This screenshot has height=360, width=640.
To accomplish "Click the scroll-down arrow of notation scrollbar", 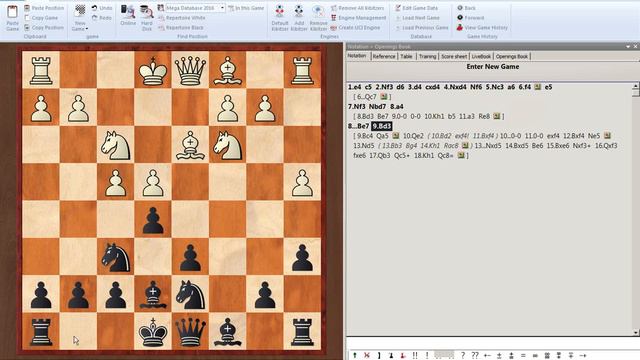I will [636, 333].
